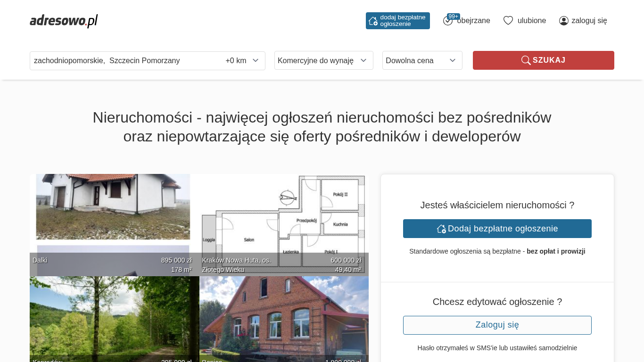
Task: Open the viewed listings checkmark icon
Action: (x=447, y=21)
